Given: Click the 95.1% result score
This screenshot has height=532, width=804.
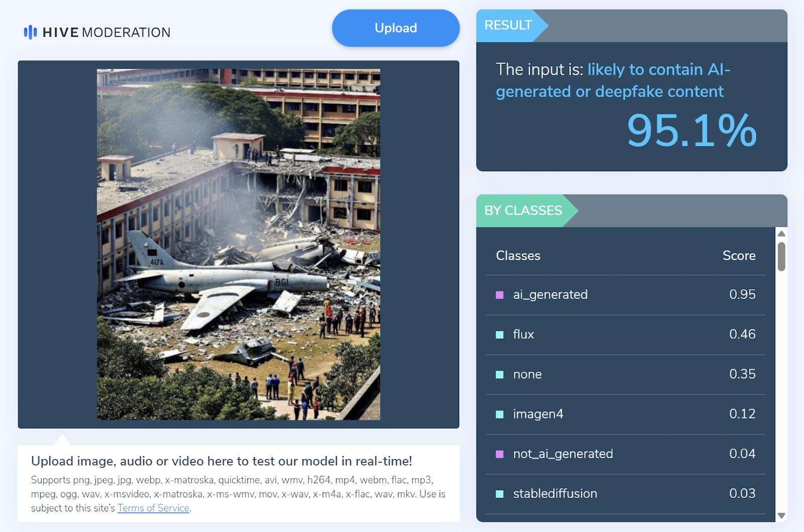Looking at the screenshot, I should 691,131.
